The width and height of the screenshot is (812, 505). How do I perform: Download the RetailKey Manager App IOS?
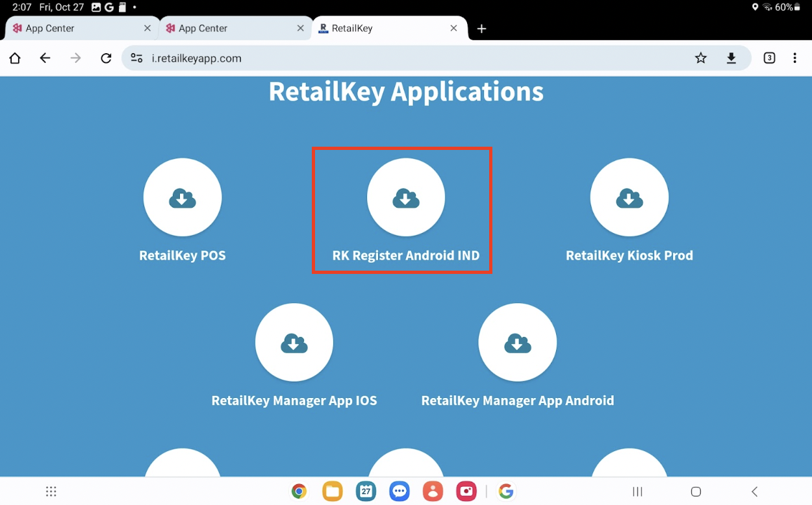point(294,342)
